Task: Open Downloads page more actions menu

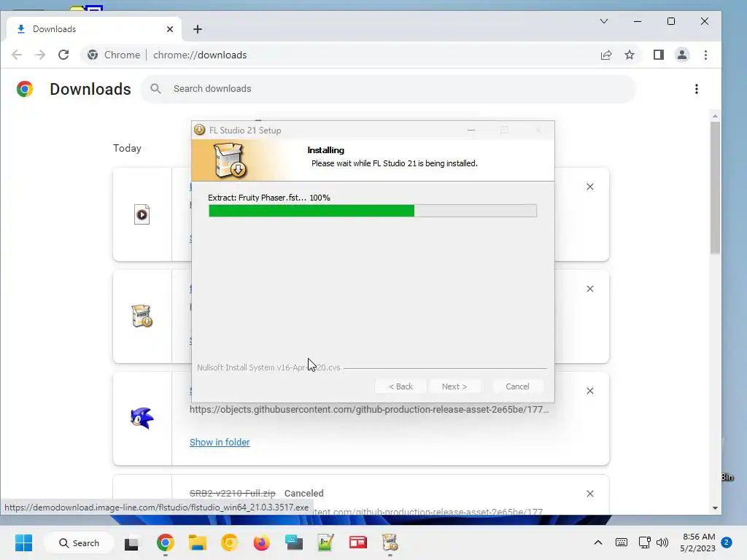Action: tap(697, 89)
